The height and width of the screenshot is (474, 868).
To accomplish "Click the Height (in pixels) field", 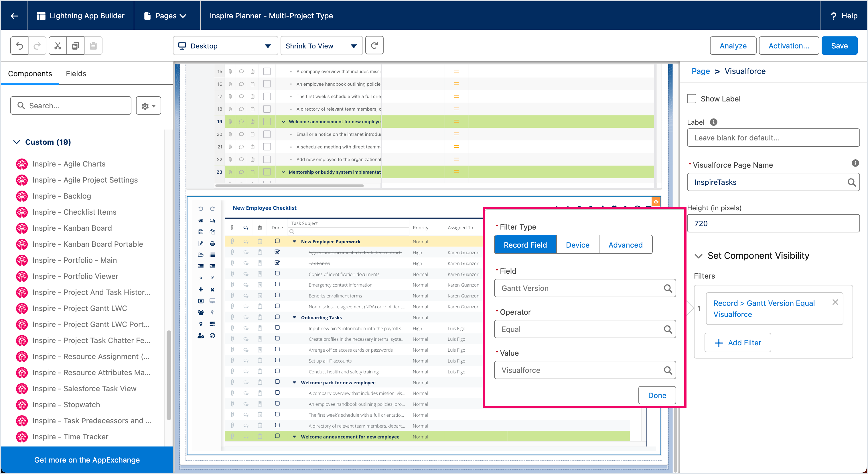I will point(773,223).
